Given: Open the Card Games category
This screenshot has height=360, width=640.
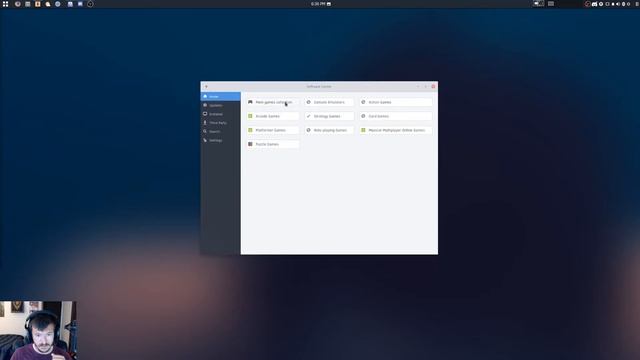Looking at the screenshot, I should click(396, 116).
